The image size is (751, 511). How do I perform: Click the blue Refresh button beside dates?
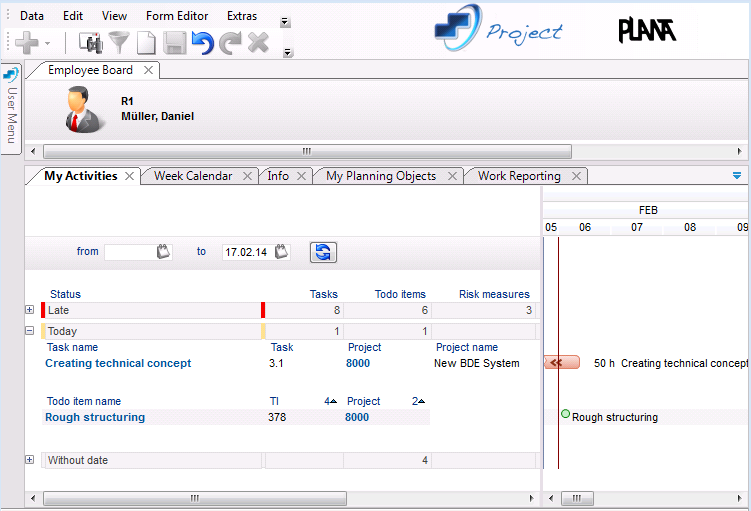(323, 252)
